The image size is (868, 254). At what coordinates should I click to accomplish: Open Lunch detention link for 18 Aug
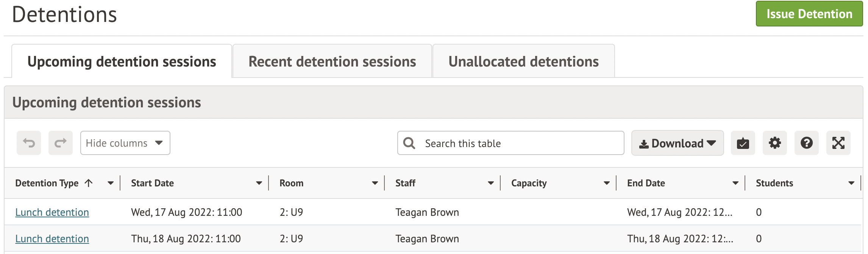point(52,239)
